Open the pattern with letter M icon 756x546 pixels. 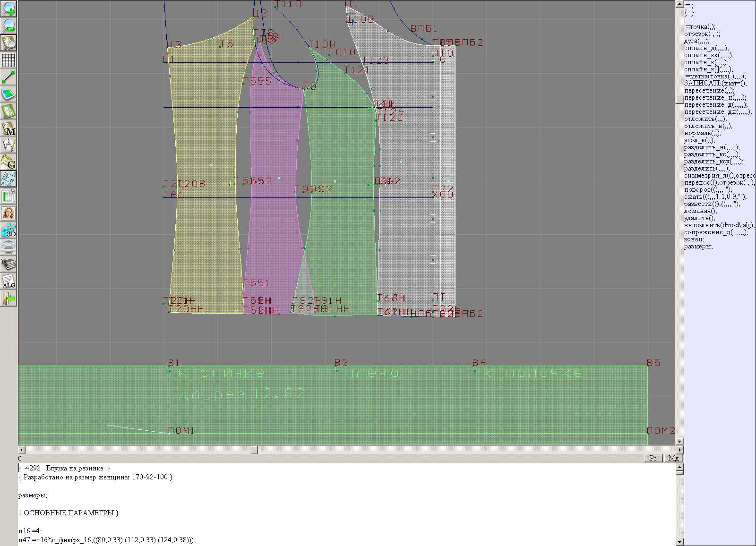point(9,128)
